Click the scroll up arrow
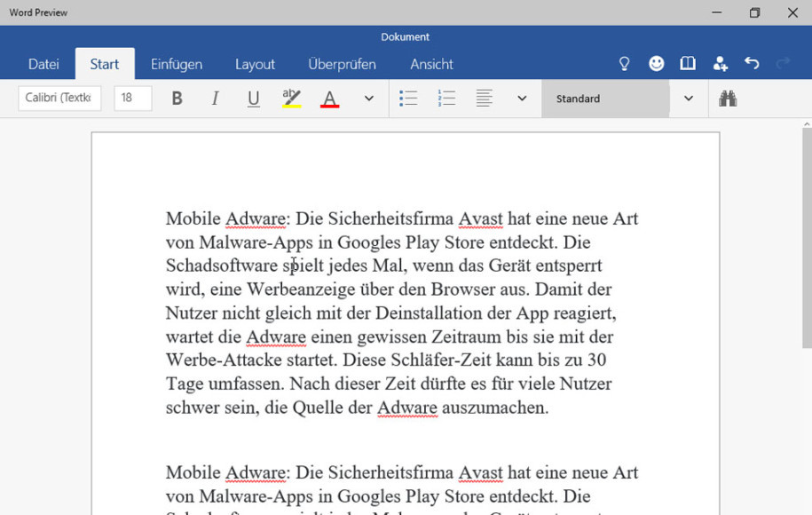This screenshot has width=812, height=515. pyautogui.click(x=807, y=123)
